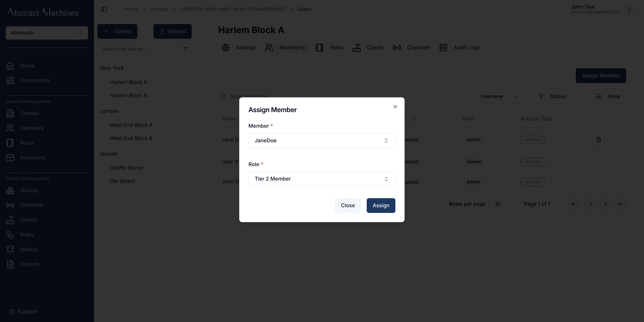The width and height of the screenshot is (644, 322).
Task: Open the Member dropdown showing JaneDoe
Action: coord(322,140)
